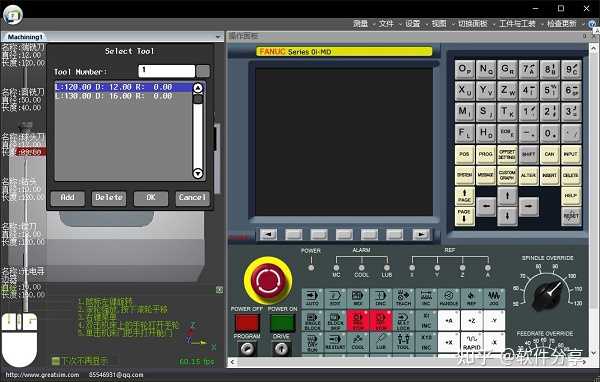The height and width of the screenshot is (382, 600).
Task: Adjust the SPINDLE OVERRIDE knob
Action: [x=547, y=295]
